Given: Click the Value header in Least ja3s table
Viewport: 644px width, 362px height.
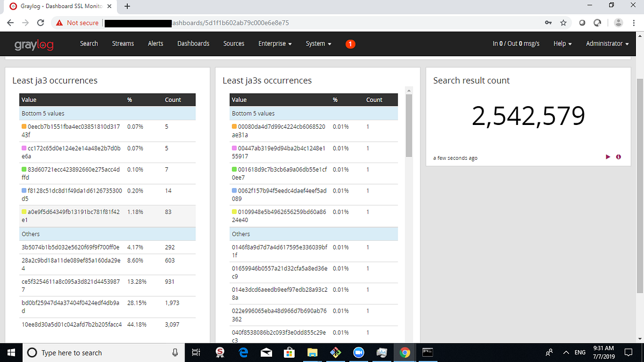Looking at the screenshot, I should (x=239, y=100).
